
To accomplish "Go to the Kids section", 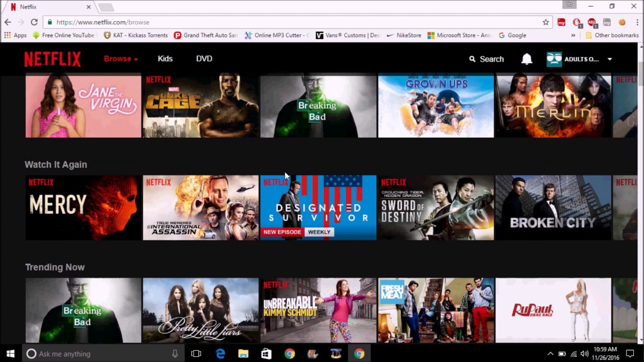I will pyautogui.click(x=165, y=59).
